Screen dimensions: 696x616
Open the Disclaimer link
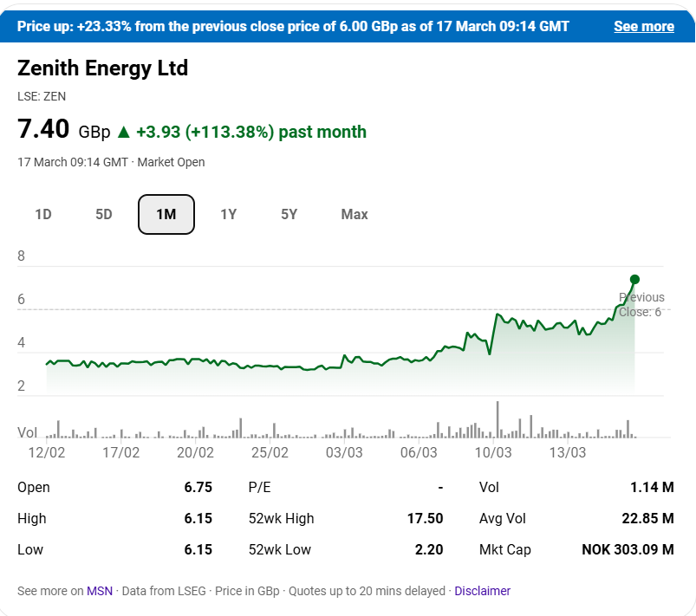tap(482, 591)
